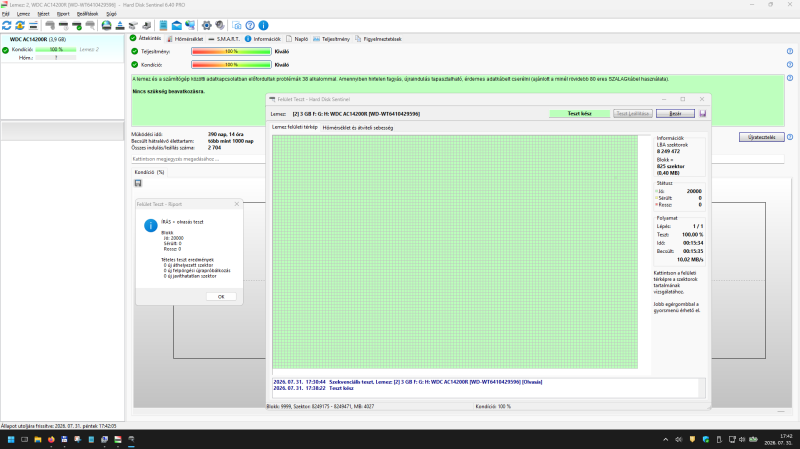Click the Teszt leállítása button
This screenshot has width=800, height=449.
(633, 113)
